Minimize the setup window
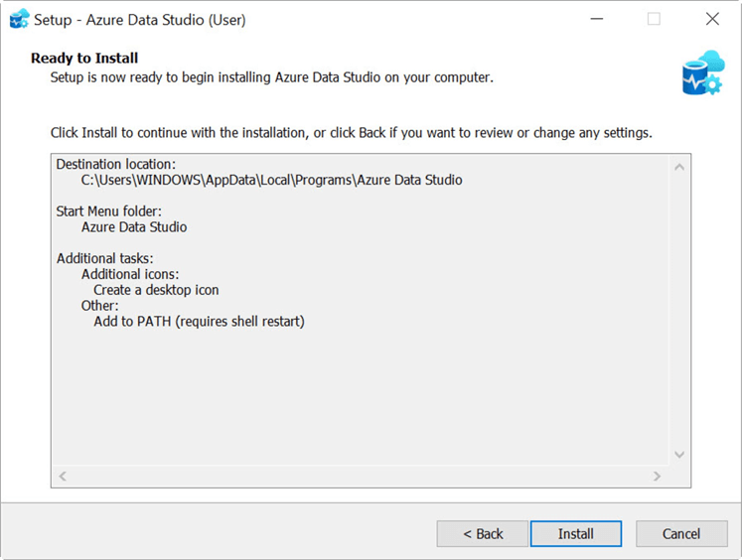 pos(597,19)
